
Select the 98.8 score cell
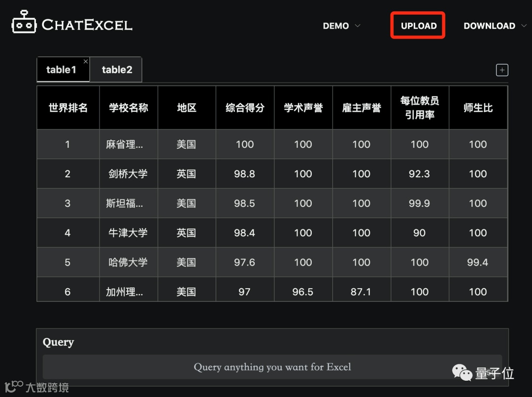tap(245, 174)
